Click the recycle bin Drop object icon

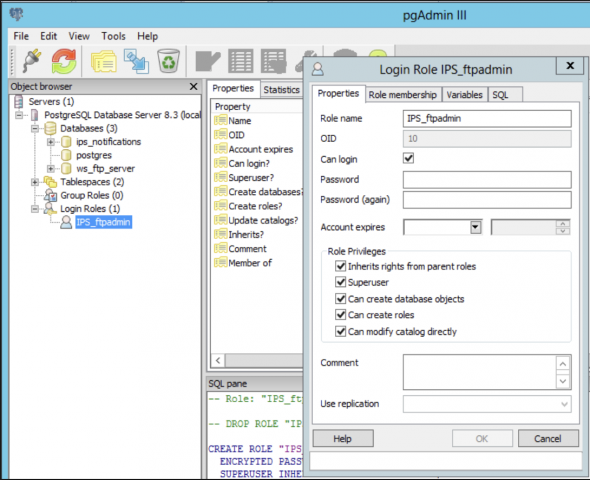pos(168,61)
